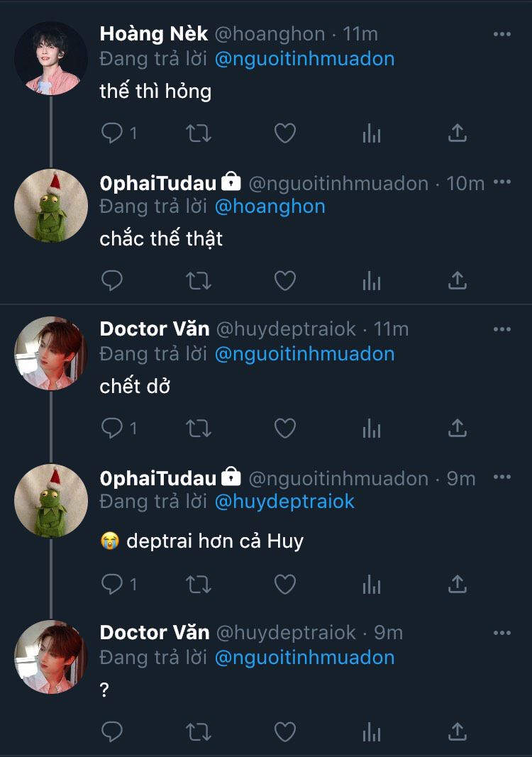The height and width of the screenshot is (757, 532).
Task: Retweet Doctor Văn's "chết dở" tweet
Action: coord(199,428)
